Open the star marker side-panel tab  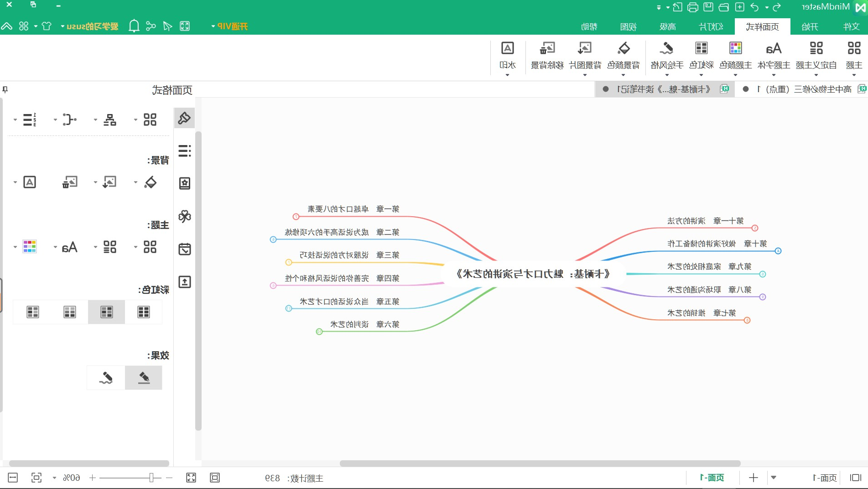pyautogui.click(x=184, y=183)
